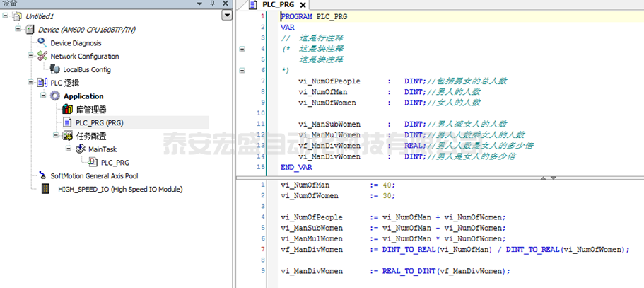Click the HIGH_SPEED_IO module icon
Viewport: 644px width, 288px height.
pos(43,189)
